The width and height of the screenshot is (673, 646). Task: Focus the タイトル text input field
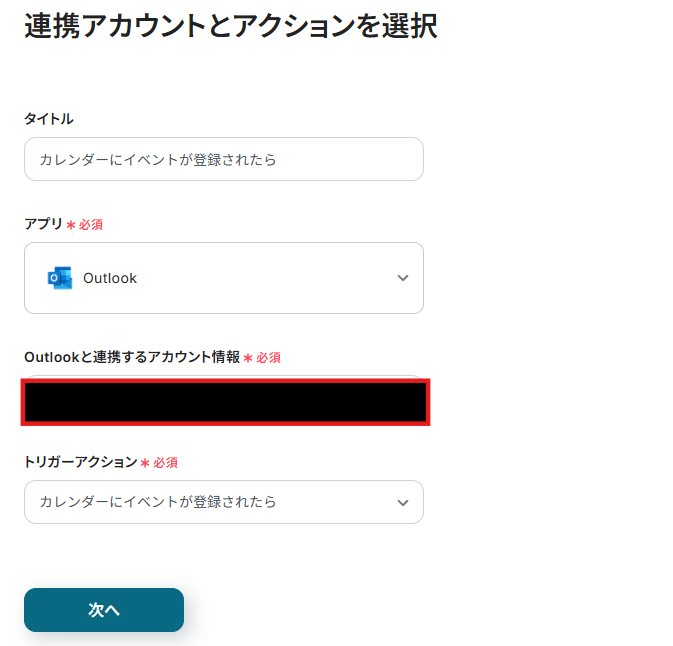tap(224, 159)
